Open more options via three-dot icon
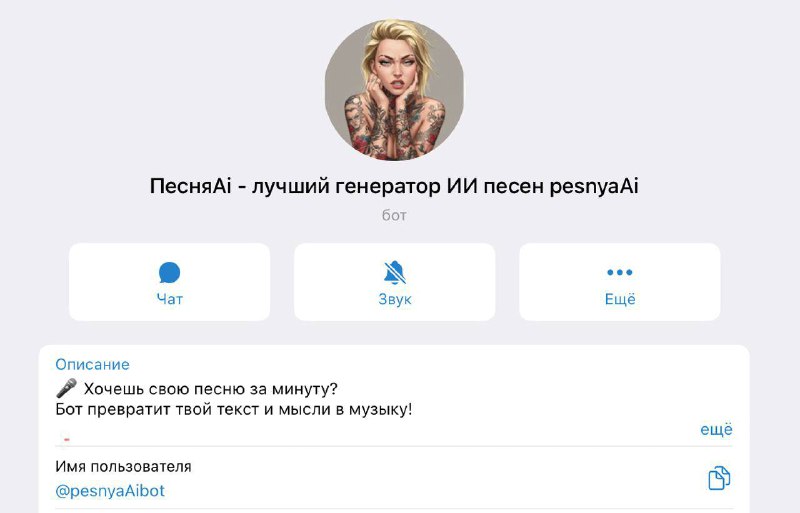 [619, 272]
